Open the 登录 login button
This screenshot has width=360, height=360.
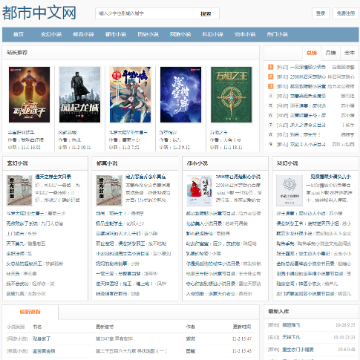(321, 13)
